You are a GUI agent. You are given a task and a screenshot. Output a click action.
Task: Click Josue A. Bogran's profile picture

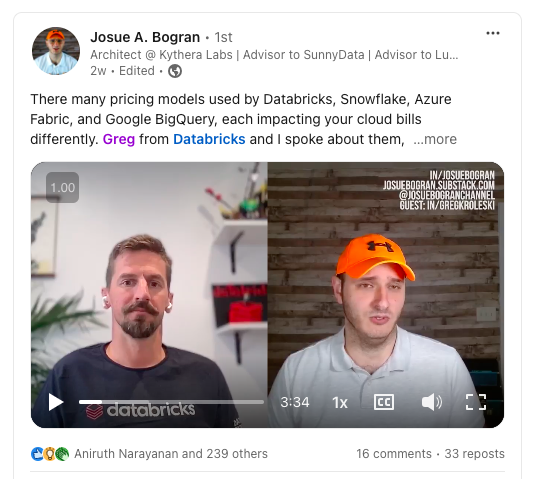[x=56, y=51]
